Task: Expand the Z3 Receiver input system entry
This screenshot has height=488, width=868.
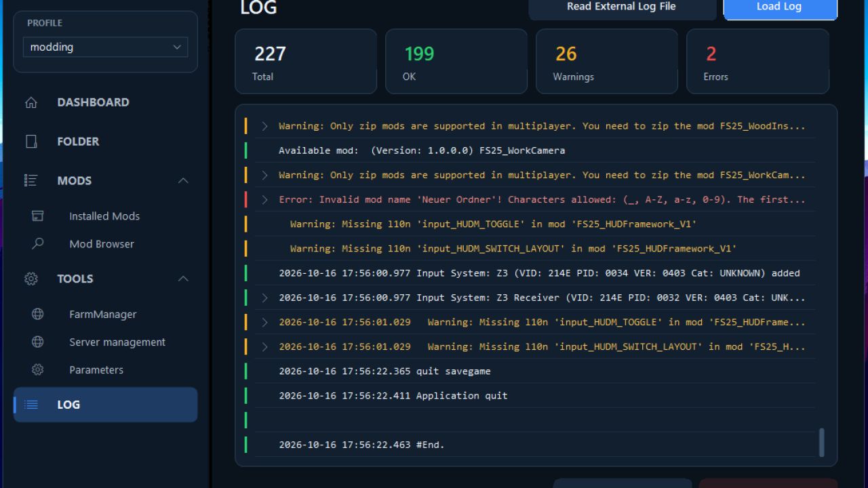Action: (x=265, y=298)
